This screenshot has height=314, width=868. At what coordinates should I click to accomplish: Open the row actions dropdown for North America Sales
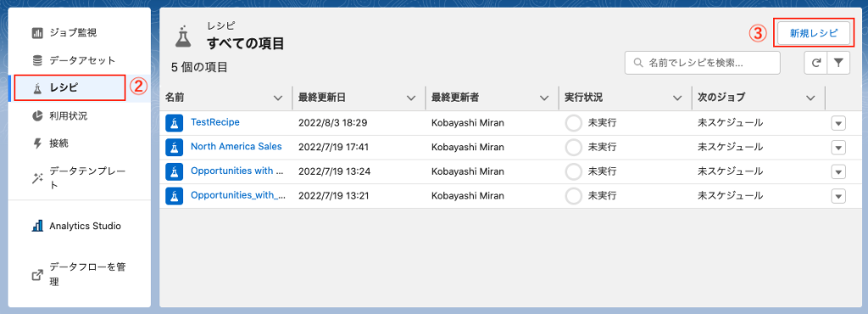(x=838, y=148)
